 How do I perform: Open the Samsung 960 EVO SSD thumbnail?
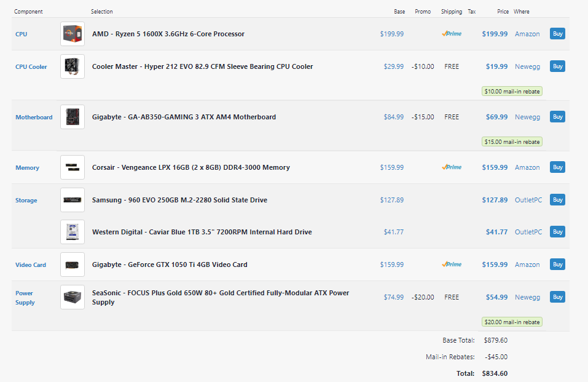click(x=73, y=200)
